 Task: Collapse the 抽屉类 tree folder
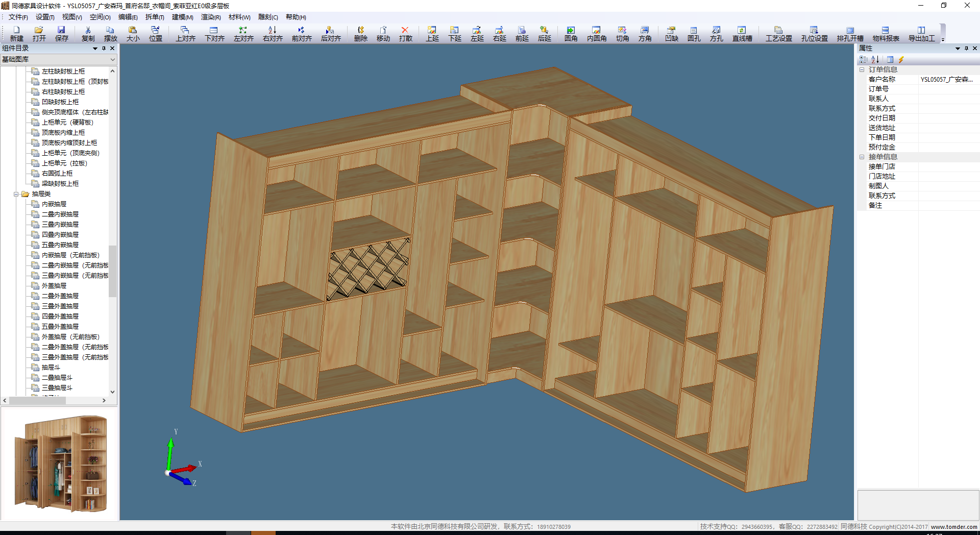coord(16,194)
